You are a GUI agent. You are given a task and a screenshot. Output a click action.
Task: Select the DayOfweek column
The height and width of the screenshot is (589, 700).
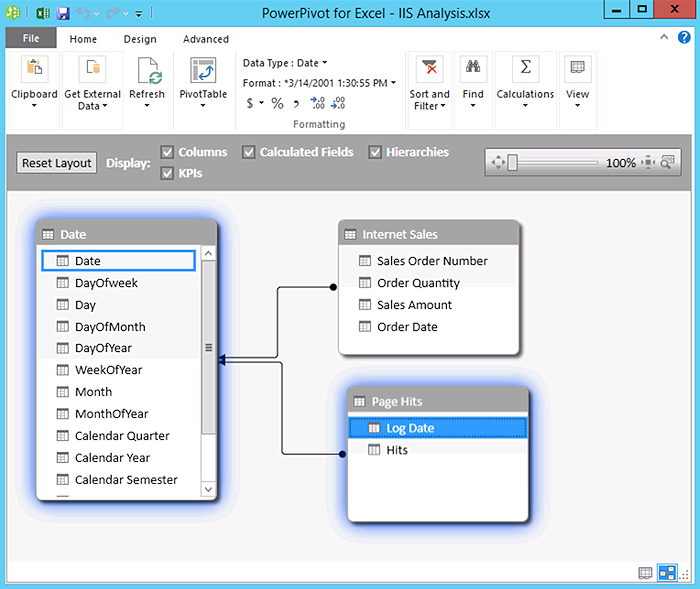[118, 283]
